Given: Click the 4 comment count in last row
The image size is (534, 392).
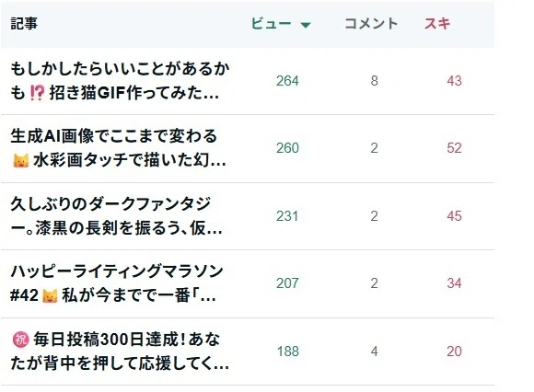Looking at the screenshot, I should [375, 352].
